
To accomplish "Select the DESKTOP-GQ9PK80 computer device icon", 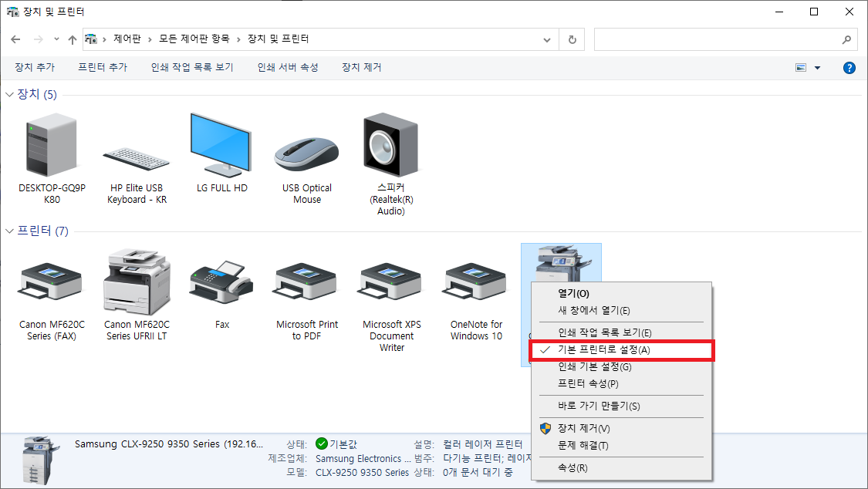I will pyautogui.click(x=52, y=146).
